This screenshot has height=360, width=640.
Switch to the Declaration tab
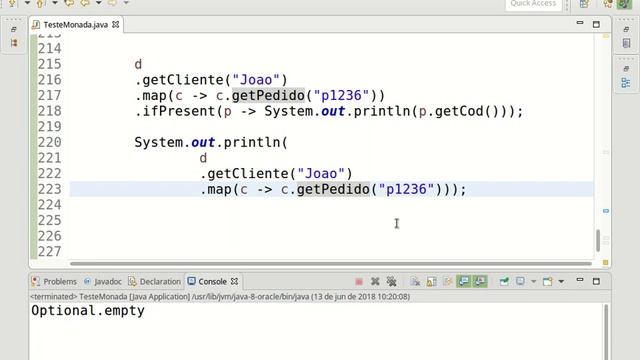(x=154, y=282)
